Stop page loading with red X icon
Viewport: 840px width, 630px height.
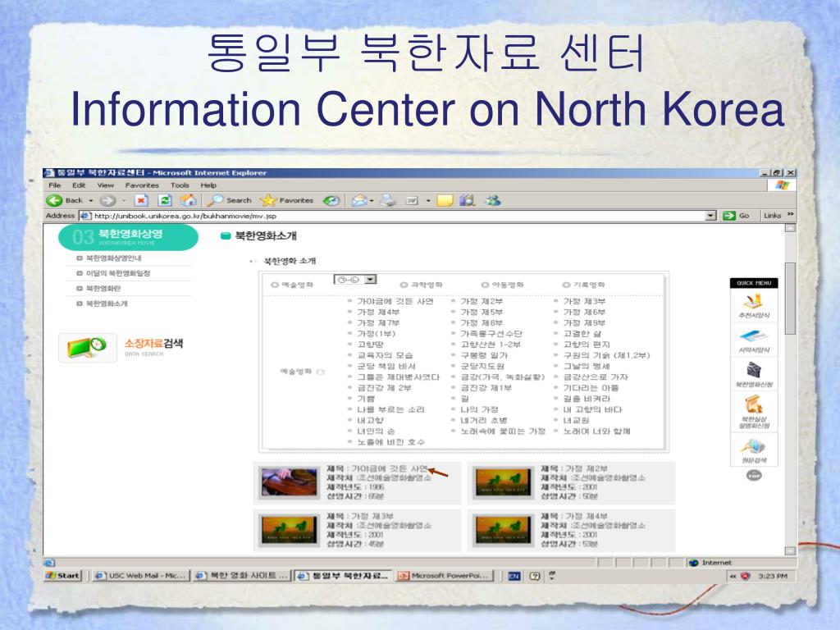click(140, 200)
